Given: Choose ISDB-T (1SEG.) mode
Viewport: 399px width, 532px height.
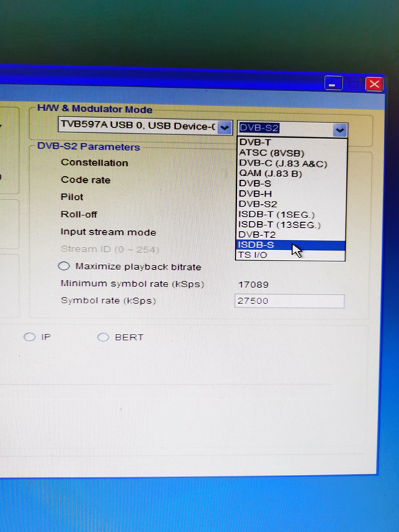Looking at the screenshot, I should (291, 214).
